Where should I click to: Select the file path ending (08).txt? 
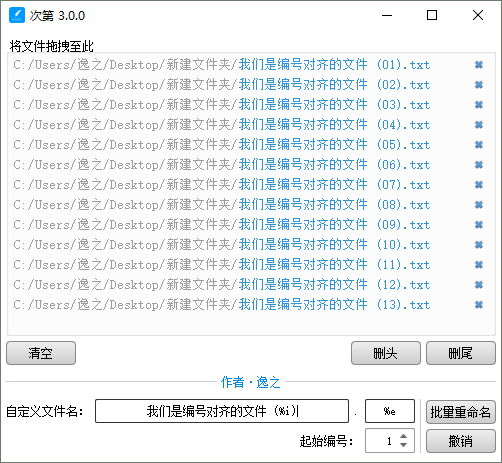pyautogui.click(x=222, y=205)
